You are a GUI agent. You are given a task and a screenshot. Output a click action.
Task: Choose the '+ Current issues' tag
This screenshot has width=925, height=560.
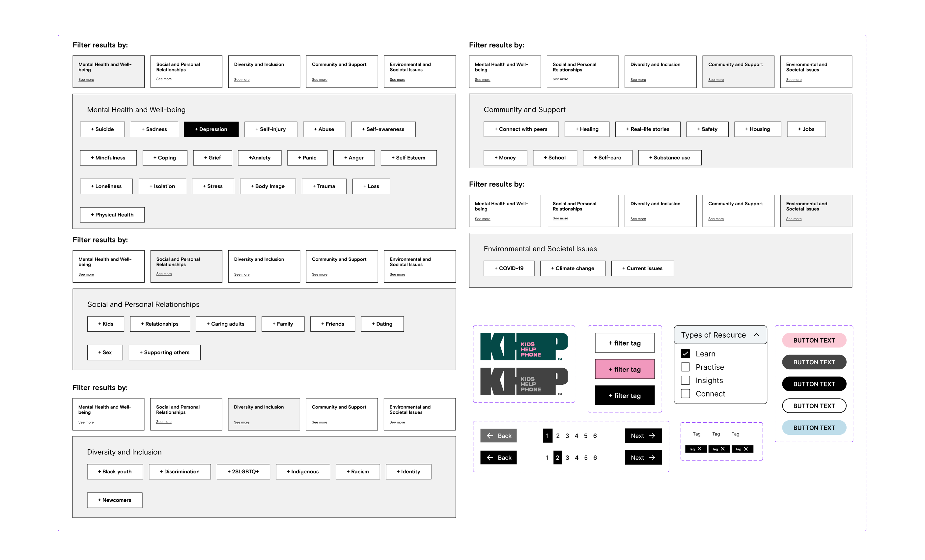642,268
